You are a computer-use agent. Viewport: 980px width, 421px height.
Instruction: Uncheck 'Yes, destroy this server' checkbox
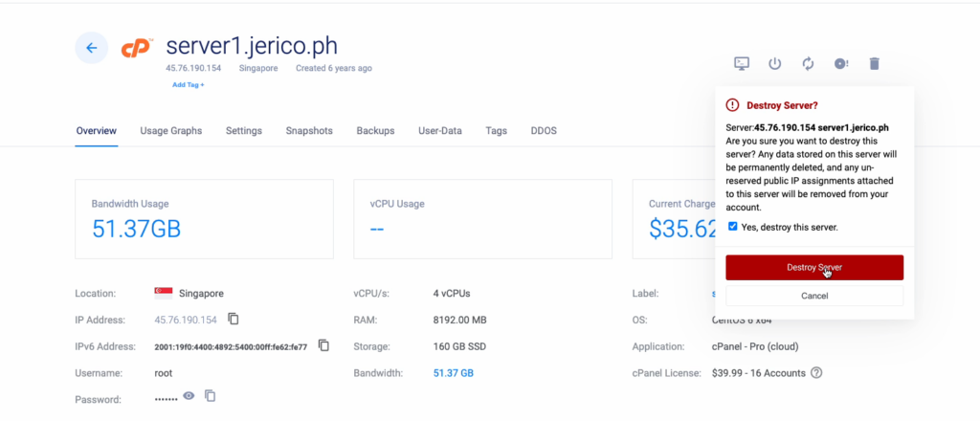pyautogui.click(x=733, y=227)
